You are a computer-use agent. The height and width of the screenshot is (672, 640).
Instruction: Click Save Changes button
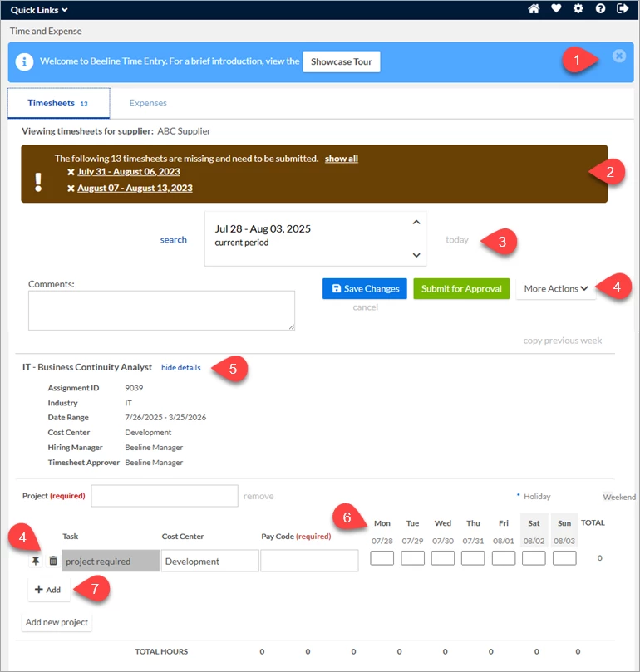coord(365,288)
